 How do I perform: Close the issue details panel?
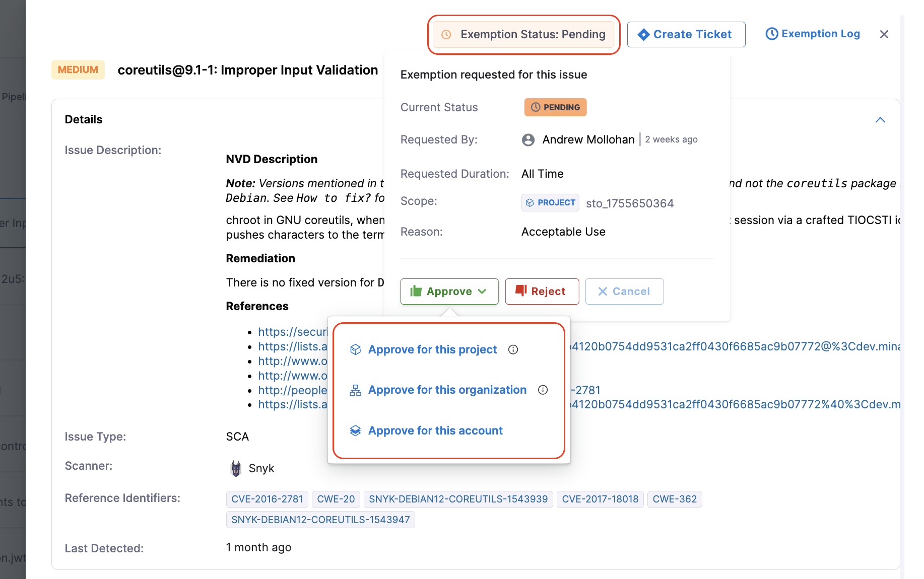884,34
